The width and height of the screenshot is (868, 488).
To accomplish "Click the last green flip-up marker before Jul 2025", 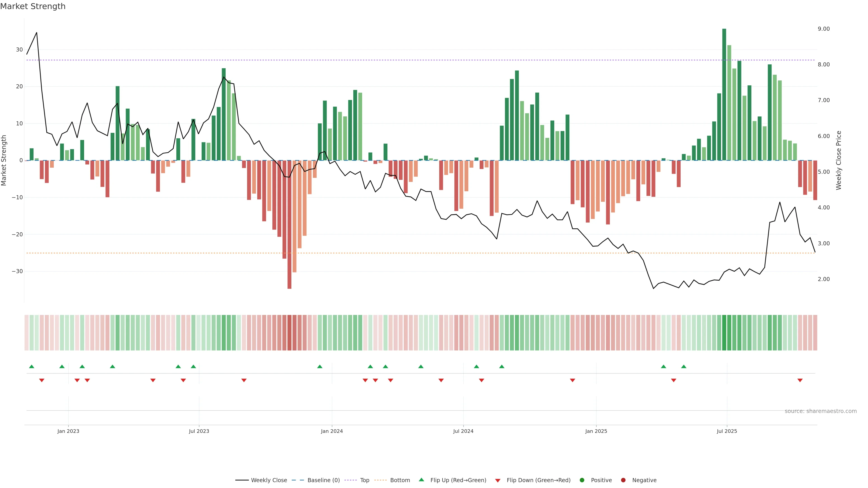I will point(684,366).
